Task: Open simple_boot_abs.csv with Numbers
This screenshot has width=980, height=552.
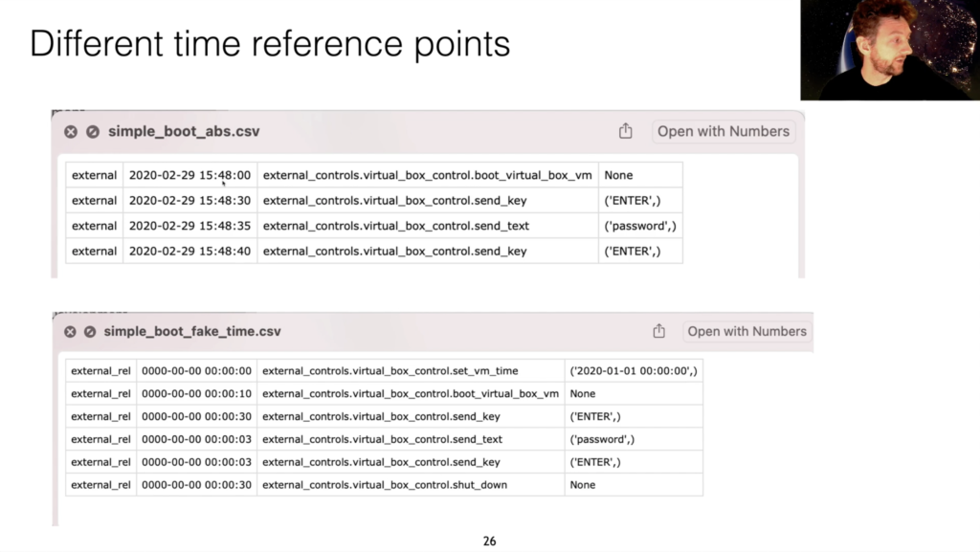Action: [724, 131]
